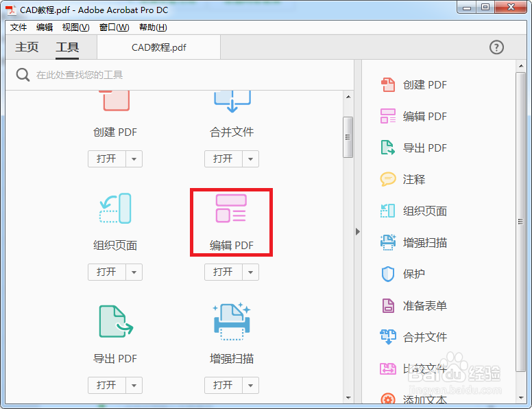Open the 文件 menu
The image size is (532, 409).
[x=19, y=27]
